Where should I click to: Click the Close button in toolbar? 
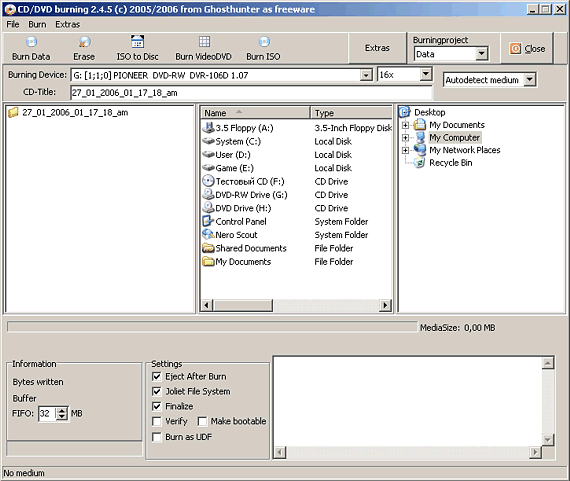(x=527, y=48)
